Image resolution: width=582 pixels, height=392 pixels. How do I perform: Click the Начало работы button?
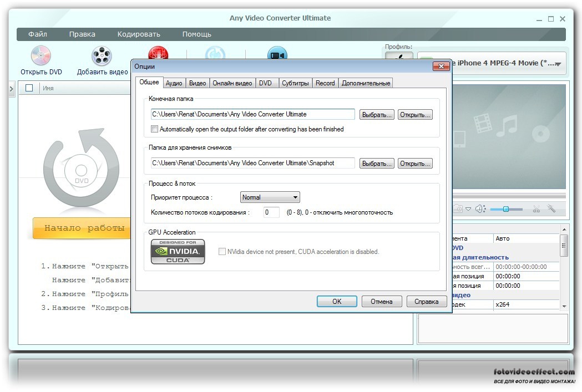82,228
